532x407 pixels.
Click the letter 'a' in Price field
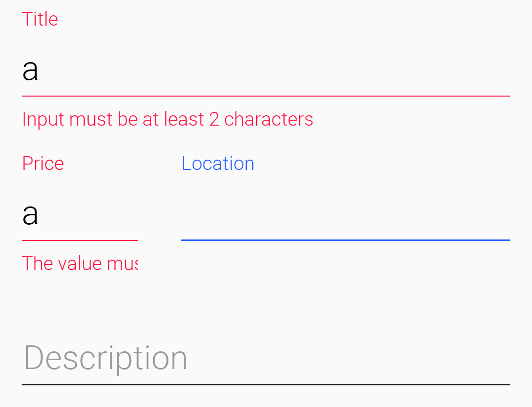coord(31,215)
